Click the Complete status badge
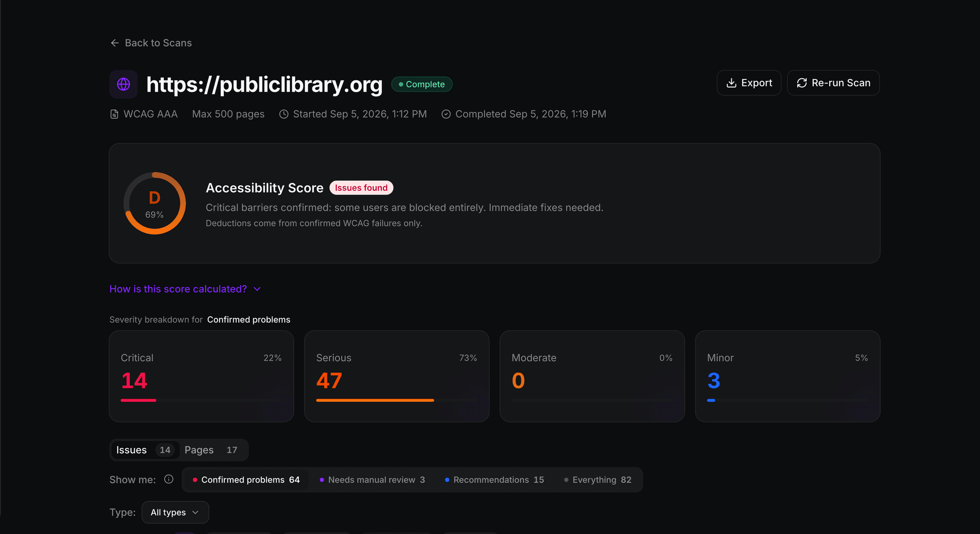Image resolution: width=980 pixels, height=534 pixels. [x=422, y=84]
